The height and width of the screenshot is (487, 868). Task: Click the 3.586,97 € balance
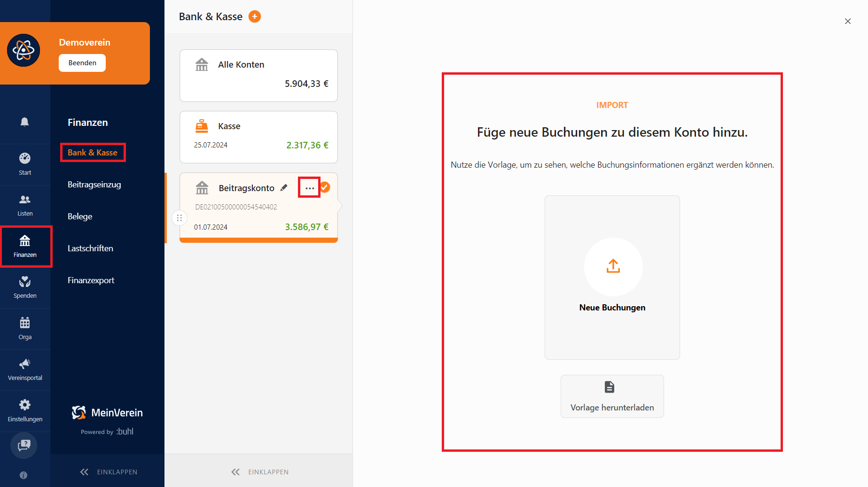pos(307,227)
